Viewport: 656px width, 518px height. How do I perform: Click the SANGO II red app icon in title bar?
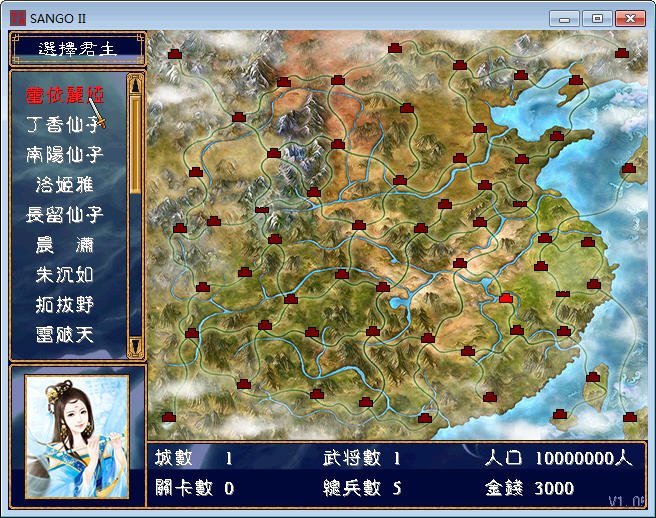pyautogui.click(x=18, y=18)
